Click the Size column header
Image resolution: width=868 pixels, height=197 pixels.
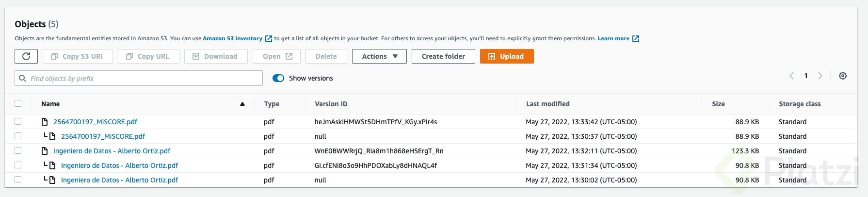tap(718, 104)
